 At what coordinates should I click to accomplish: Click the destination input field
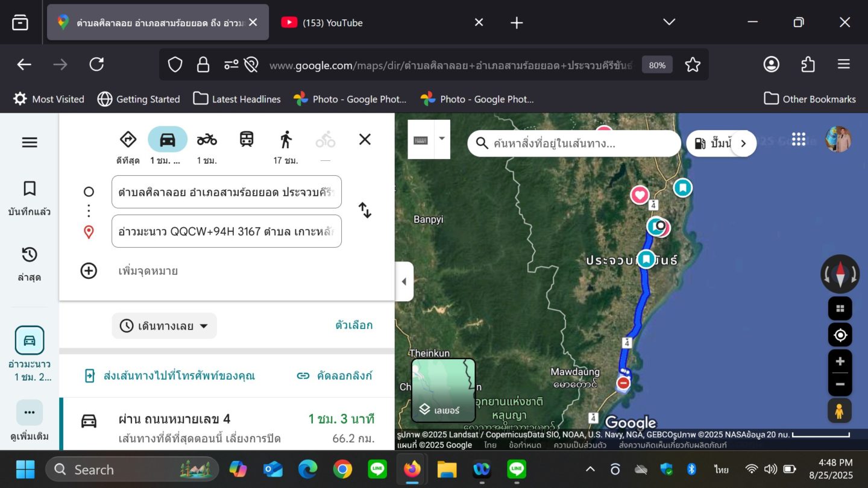click(227, 231)
